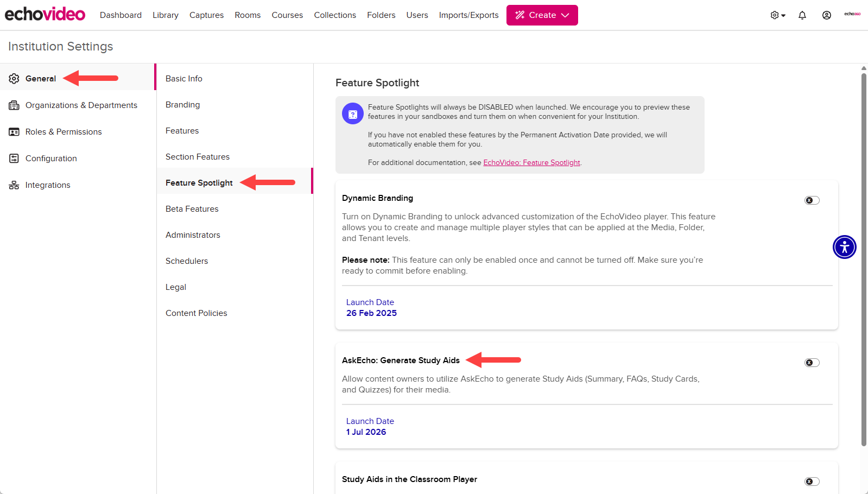Open Administrators settings
Screen dimensions: 868x494
[235, 235]
